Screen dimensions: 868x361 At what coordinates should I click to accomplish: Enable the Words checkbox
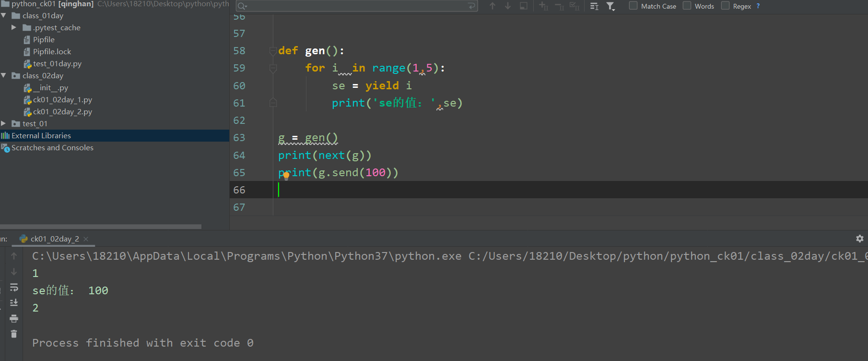[687, 6]
